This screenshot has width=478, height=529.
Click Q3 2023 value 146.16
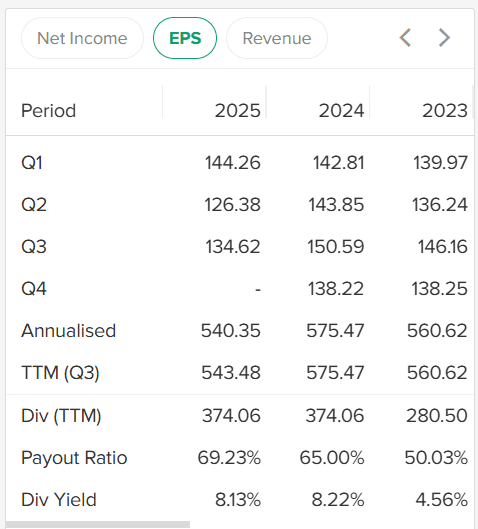click(443, 246)
